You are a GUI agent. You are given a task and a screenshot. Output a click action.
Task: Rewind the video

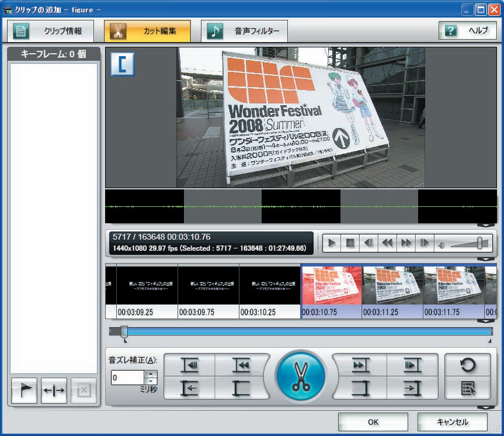[x=387, y=243]
